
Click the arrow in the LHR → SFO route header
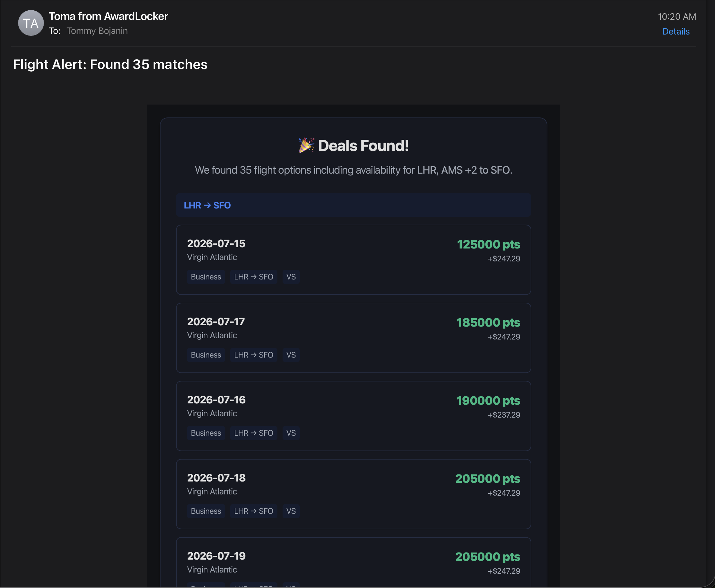(207, 205)
